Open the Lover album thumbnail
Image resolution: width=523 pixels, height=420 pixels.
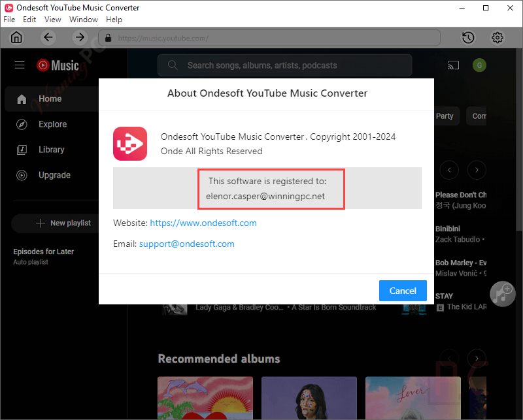(413, 398)
